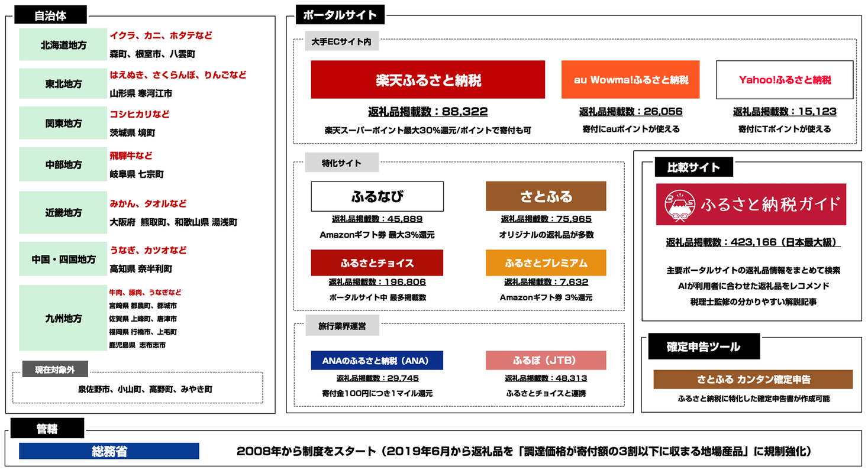The image size is (868, 473).
Task: Click the text 返礼品掲載数：75,965
Action: point(546,219)
